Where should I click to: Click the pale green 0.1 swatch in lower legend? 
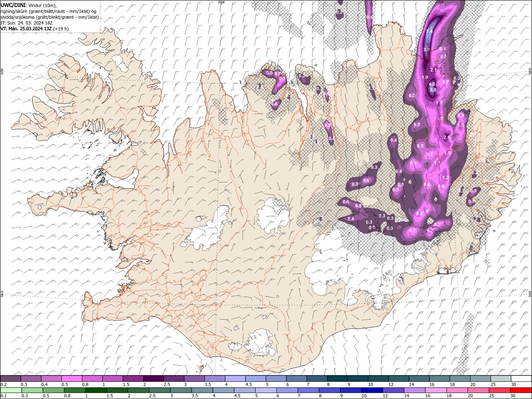pyautogui.click(x=10, y=390)
